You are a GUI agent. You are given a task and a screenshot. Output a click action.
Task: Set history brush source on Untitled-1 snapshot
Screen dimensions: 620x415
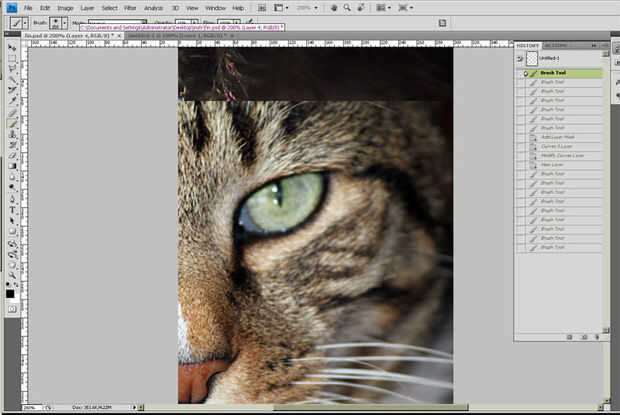(x=520, y=59)
